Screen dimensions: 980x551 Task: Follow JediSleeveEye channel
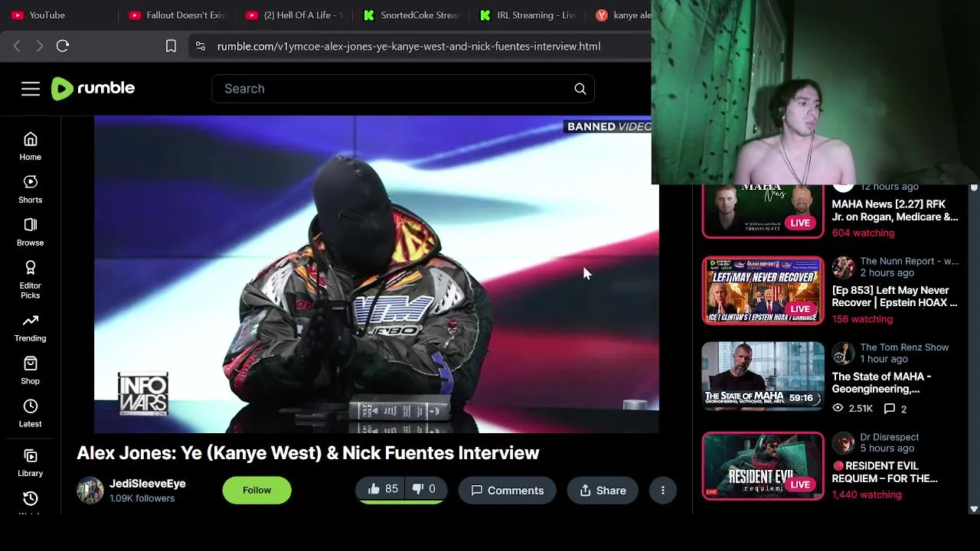[257, 490]
